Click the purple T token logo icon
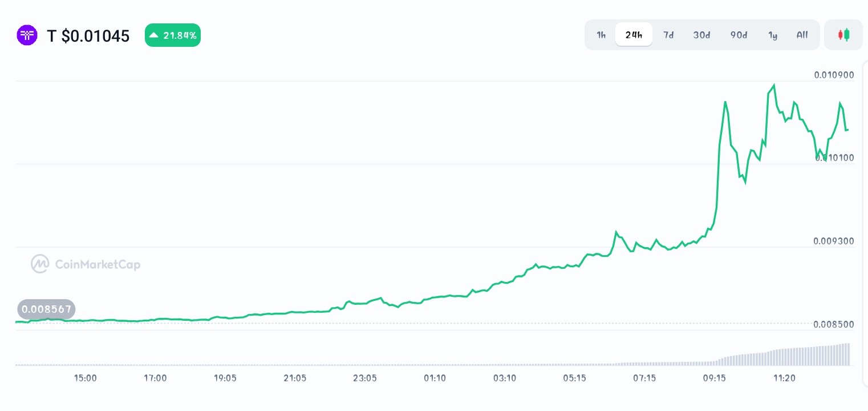 pos(27,35)
